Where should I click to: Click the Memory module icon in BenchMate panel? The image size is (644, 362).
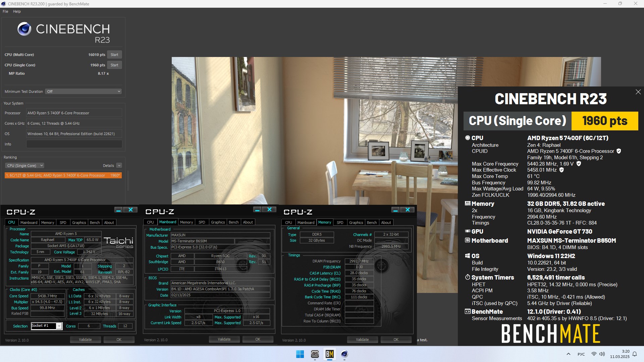click(468, 203)
